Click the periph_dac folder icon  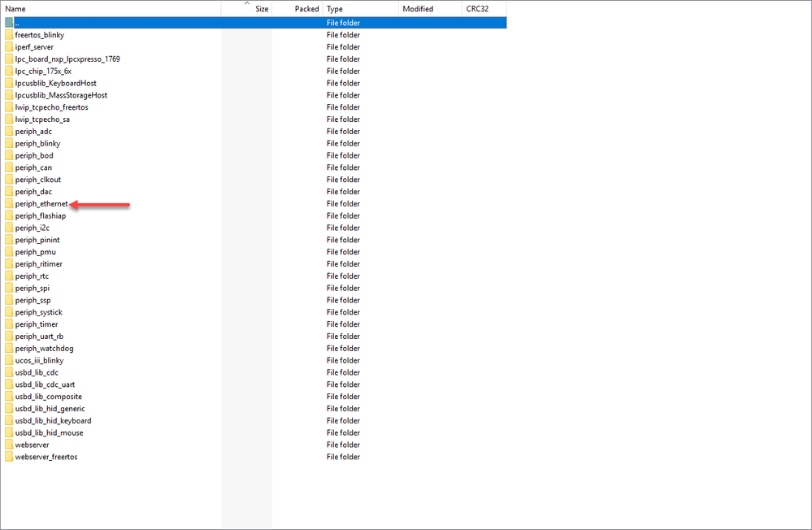point(9,191)
